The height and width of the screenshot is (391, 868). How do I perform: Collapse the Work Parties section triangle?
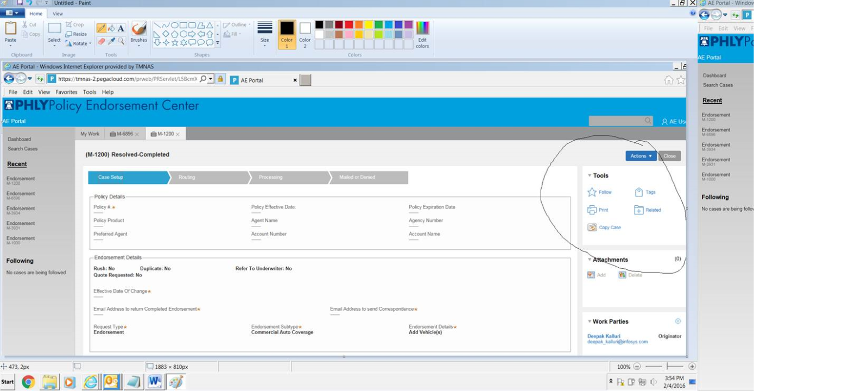pyautogui.click(x=590, y=321)
